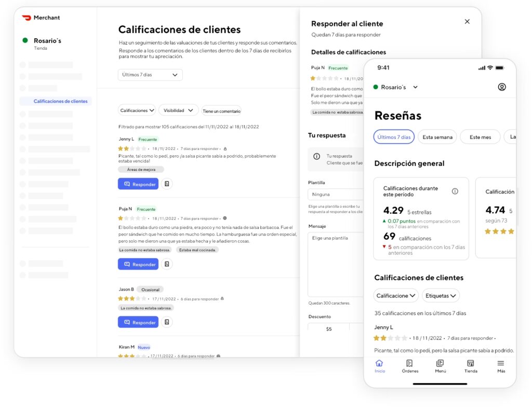532x410 pixels.
Task: Open Menú icon in bottom navigation
Action: (440, 366)
